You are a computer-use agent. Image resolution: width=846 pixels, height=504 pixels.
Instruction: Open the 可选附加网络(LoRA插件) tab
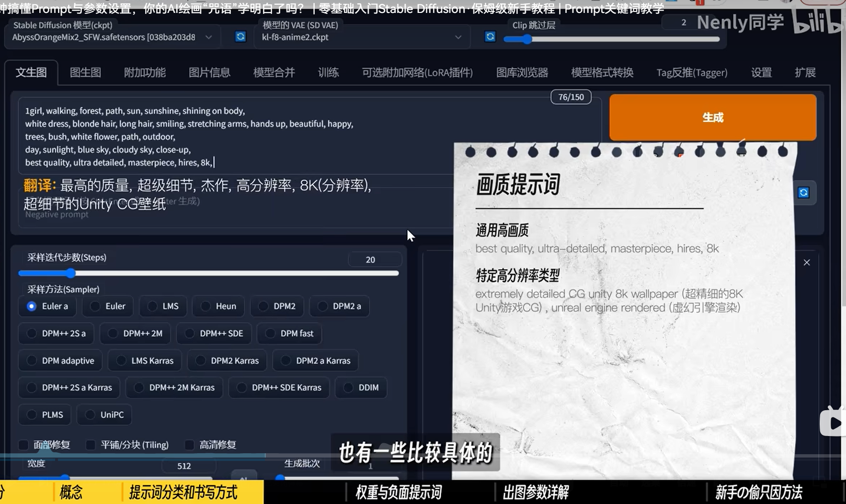(x=417, y=73)
